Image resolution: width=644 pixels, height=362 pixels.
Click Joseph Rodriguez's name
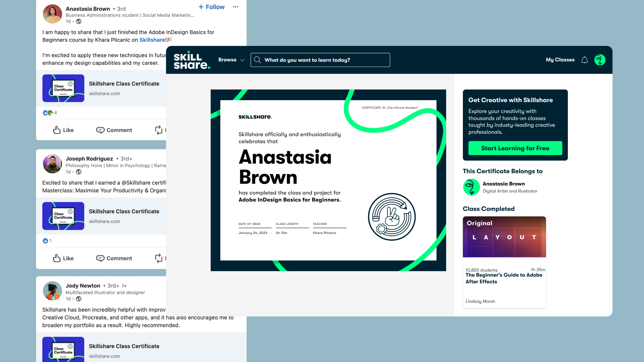coord(89,159)
